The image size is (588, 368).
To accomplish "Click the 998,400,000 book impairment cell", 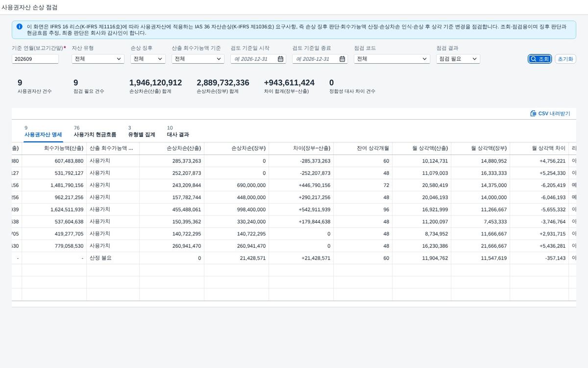I will (237, 210).
